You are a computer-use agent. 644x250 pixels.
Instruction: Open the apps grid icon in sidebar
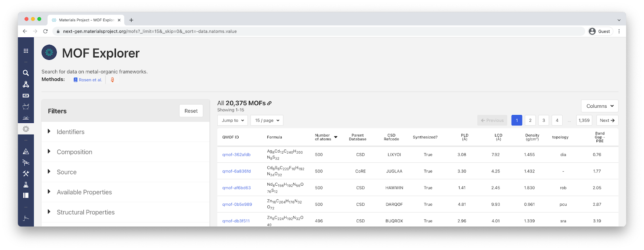point(26,51)
